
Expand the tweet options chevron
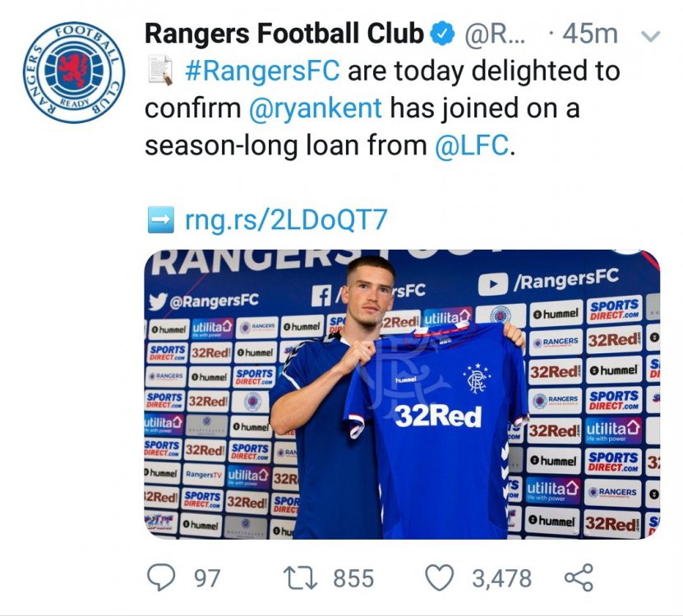[649, 36]
